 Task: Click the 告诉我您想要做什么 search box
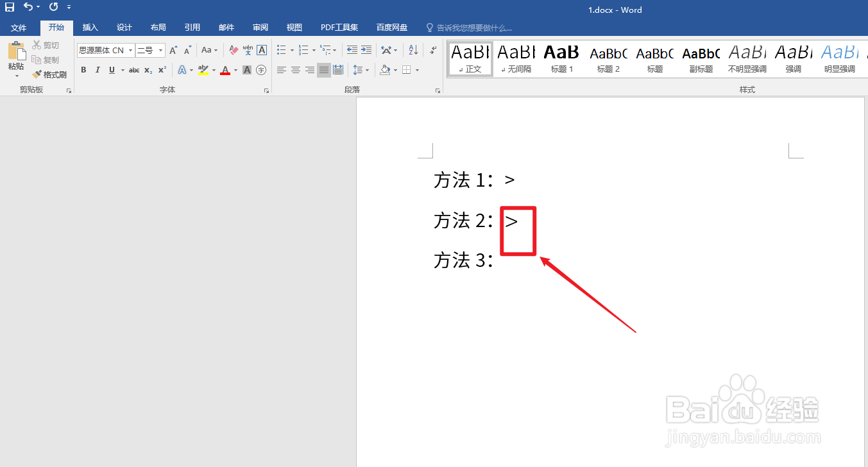click(x=470, y=28)
